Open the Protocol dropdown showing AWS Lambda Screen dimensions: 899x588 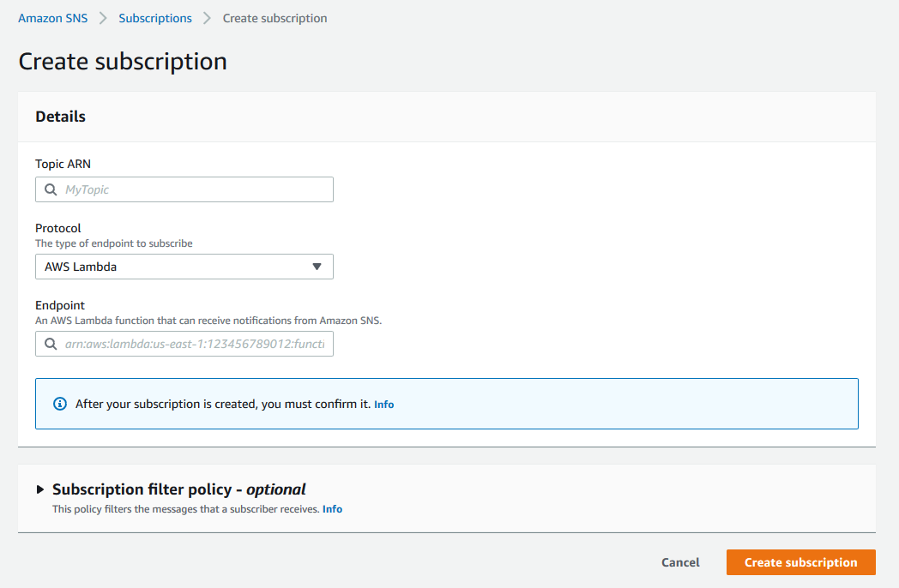184,267
